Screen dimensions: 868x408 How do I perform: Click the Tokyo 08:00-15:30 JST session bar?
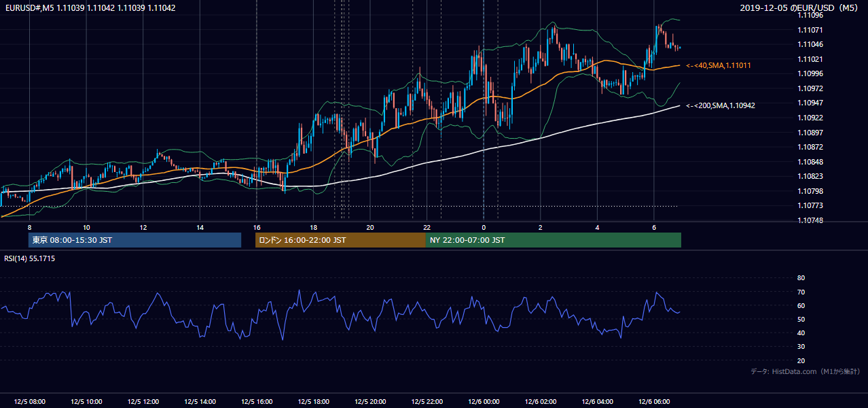coord(134,240)
